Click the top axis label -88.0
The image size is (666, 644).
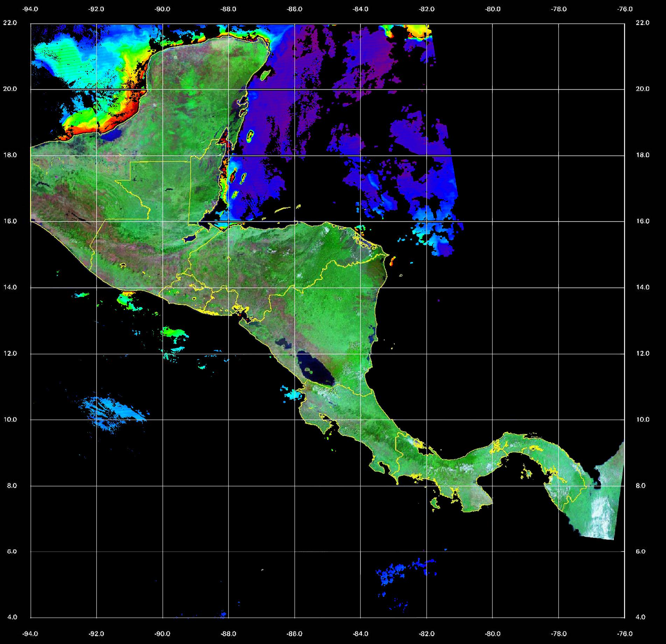[229, 9]
